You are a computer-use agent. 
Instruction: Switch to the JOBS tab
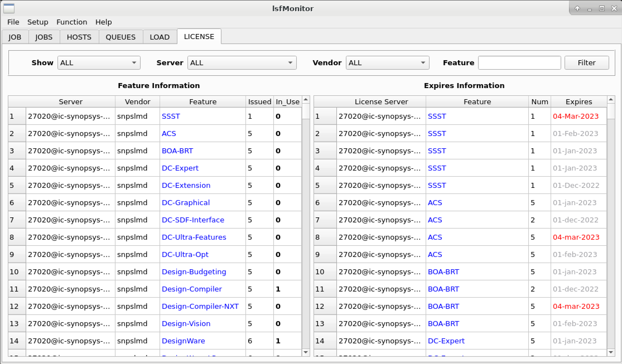click(44, 37)
